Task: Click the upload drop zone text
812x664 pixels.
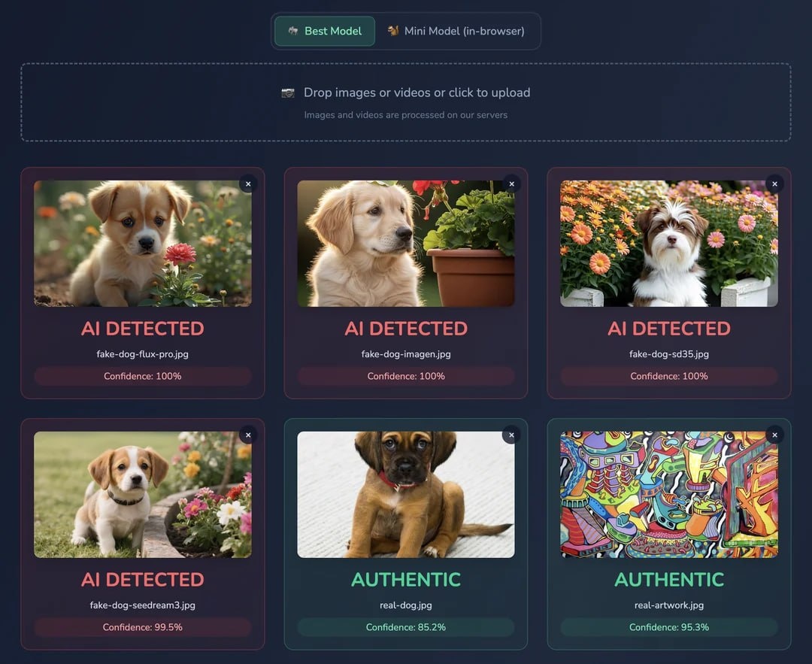Action: click(417, 92)
